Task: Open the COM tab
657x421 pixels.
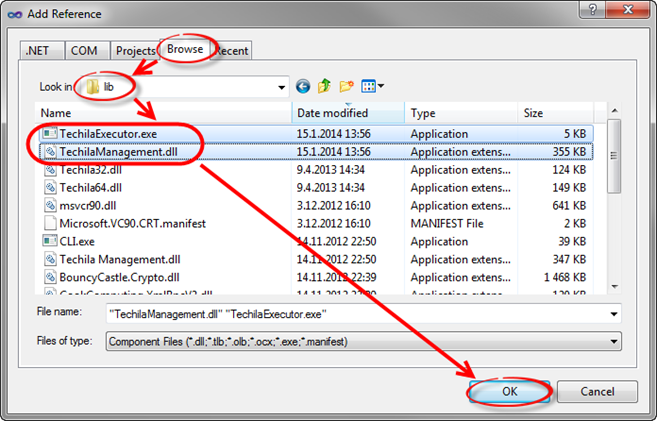Action: (86, 51)
